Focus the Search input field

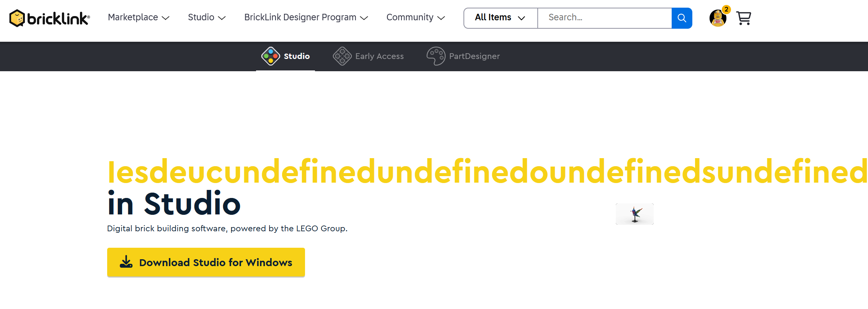point(604,18)
